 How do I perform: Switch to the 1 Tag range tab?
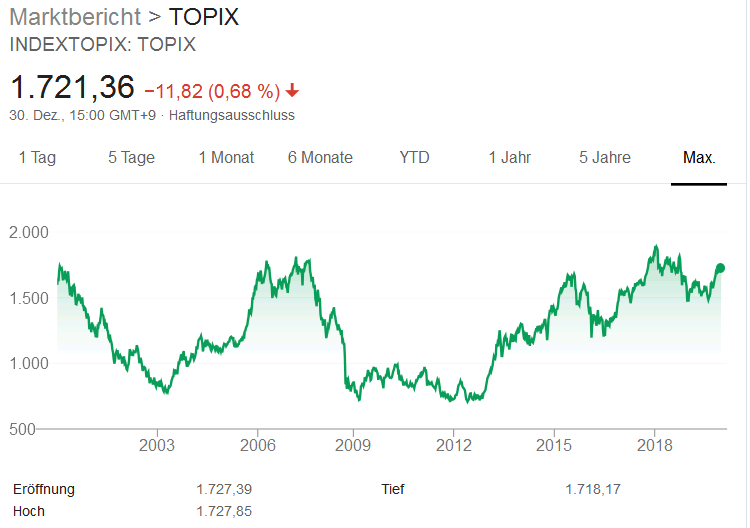(x=37, y=157)
